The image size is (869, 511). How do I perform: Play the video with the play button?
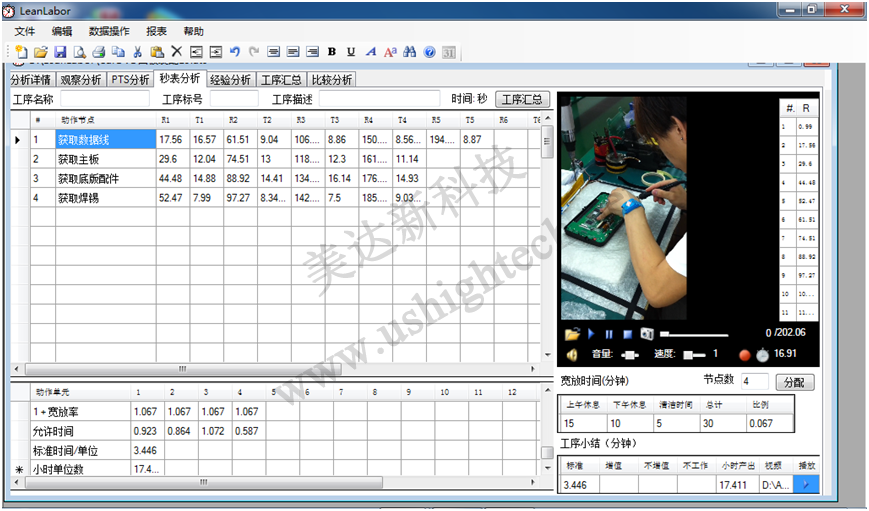coord(591,334)
